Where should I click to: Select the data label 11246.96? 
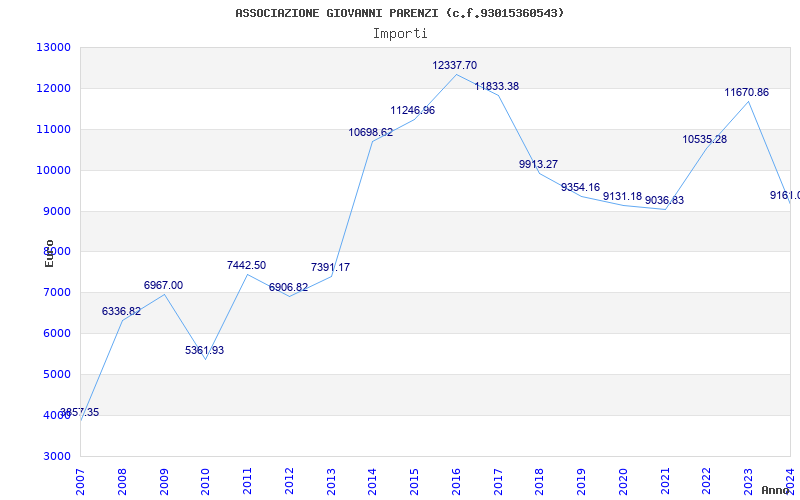[413, 110]
